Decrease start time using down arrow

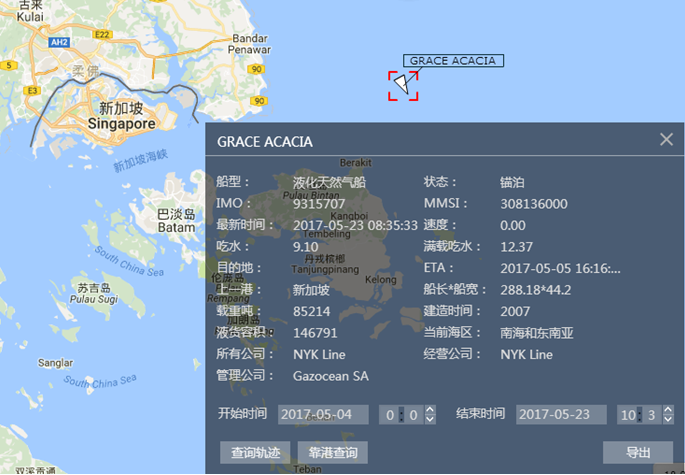(430, 420)
